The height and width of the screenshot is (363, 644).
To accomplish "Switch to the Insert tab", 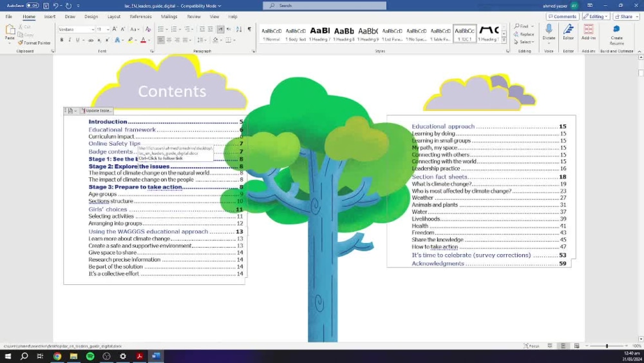I will pos(50,17).
